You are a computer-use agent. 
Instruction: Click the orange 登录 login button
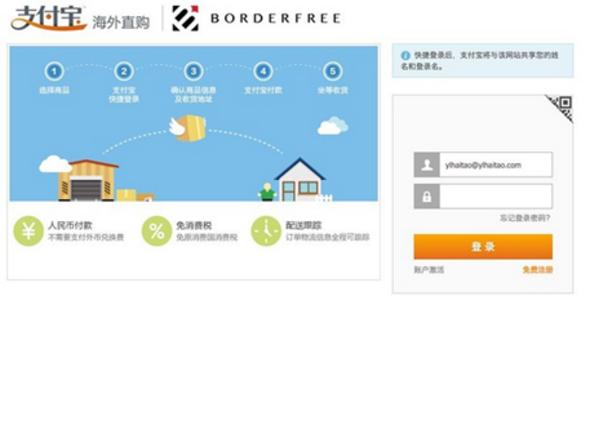coord(483,246)
